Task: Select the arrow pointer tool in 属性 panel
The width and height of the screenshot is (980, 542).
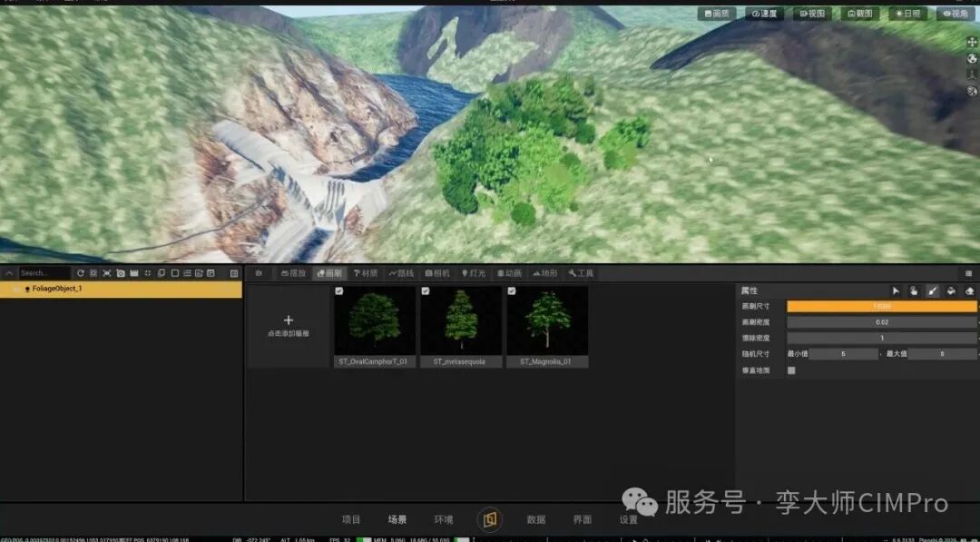Action: click(896, 291)
